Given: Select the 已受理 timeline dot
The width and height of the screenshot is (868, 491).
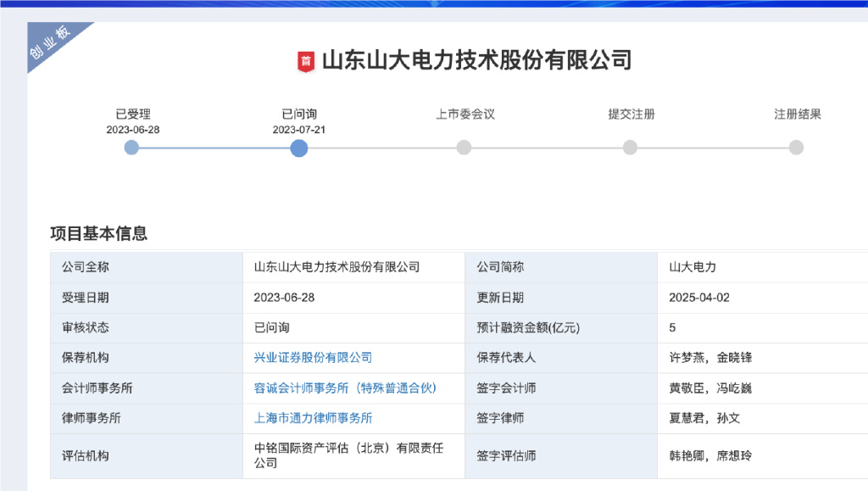Looking at the screenshot, I should [131, 148].
